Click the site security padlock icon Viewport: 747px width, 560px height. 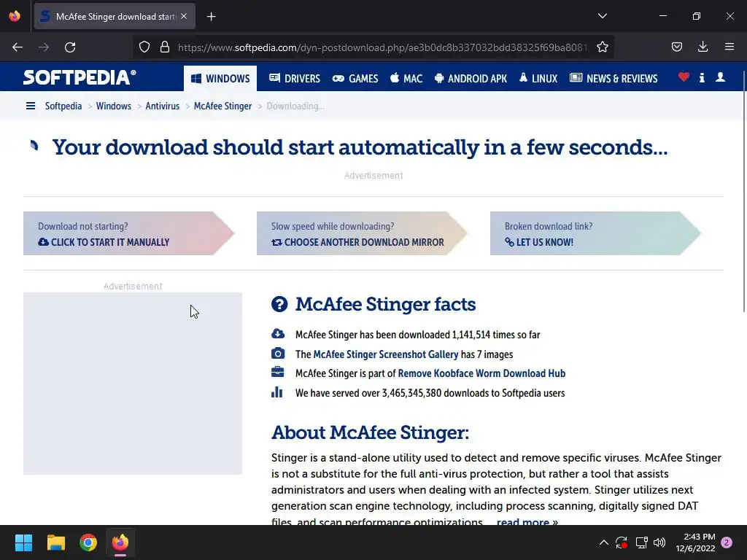tap(165, 47)
